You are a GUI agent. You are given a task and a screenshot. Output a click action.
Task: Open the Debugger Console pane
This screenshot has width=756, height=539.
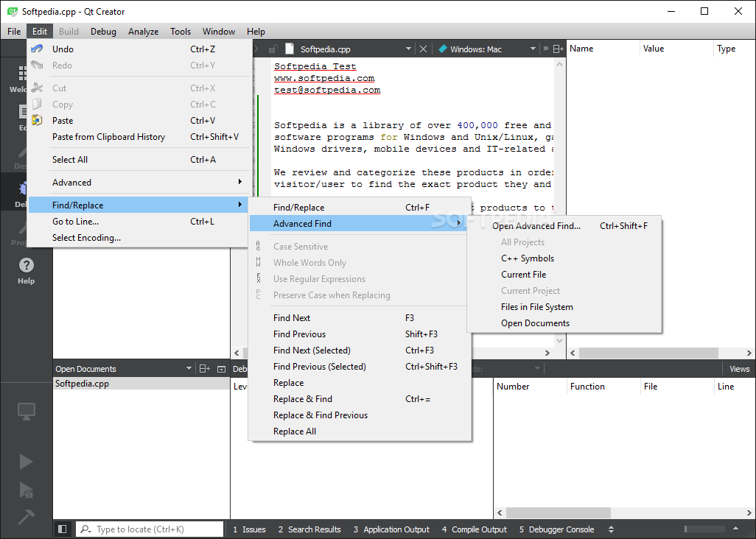[x=557, y=529]
